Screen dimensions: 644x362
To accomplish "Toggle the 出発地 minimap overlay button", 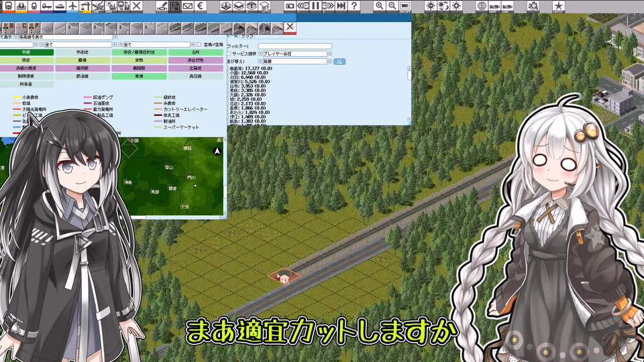I will tap(195, 68).
